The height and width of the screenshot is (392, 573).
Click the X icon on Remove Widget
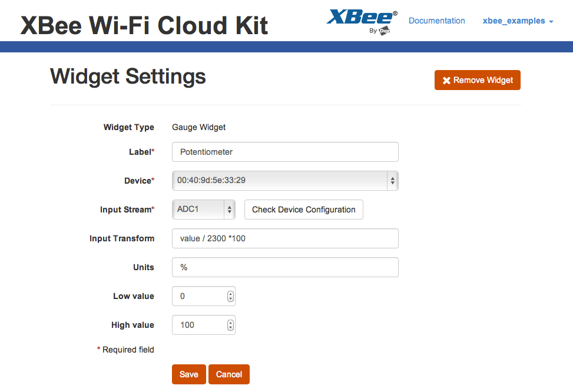(446, 81)
